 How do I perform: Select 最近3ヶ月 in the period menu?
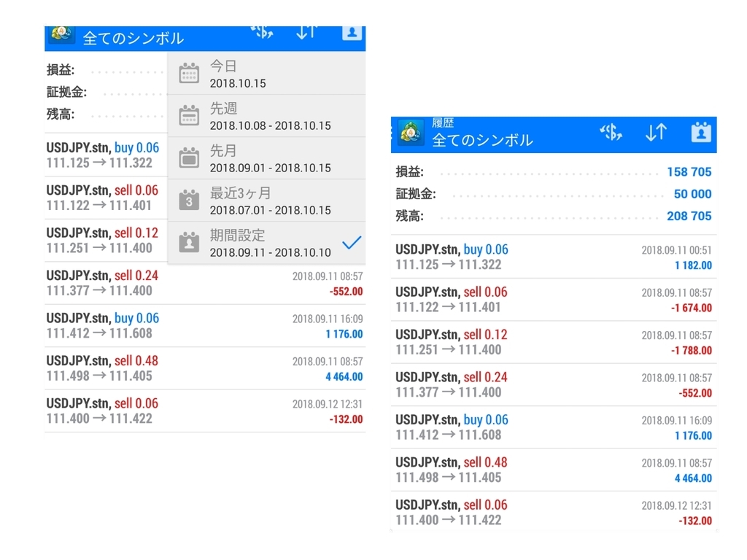267,201
